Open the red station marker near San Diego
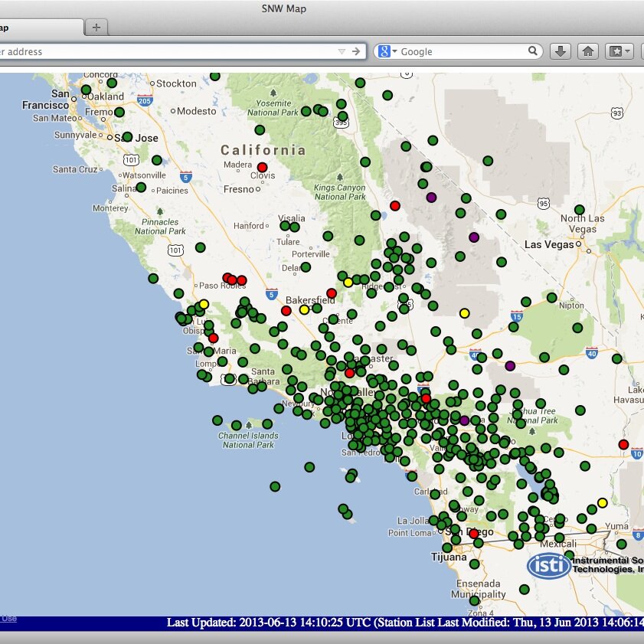Screen dimensions: 644x644 [473, 533]
